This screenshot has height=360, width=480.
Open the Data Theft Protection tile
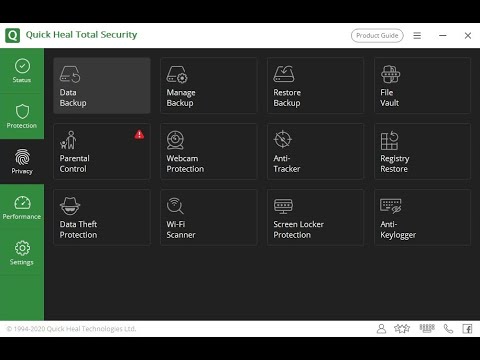pos(102,217)
